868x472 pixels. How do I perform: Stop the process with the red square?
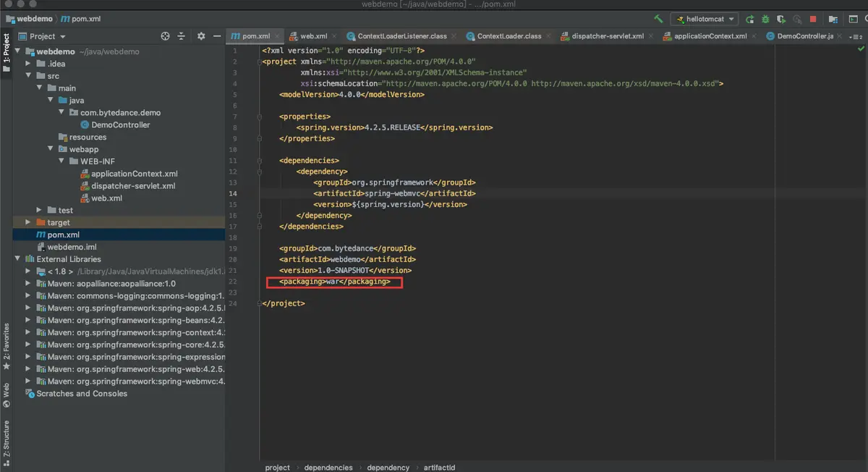click(x=813, y=20)
